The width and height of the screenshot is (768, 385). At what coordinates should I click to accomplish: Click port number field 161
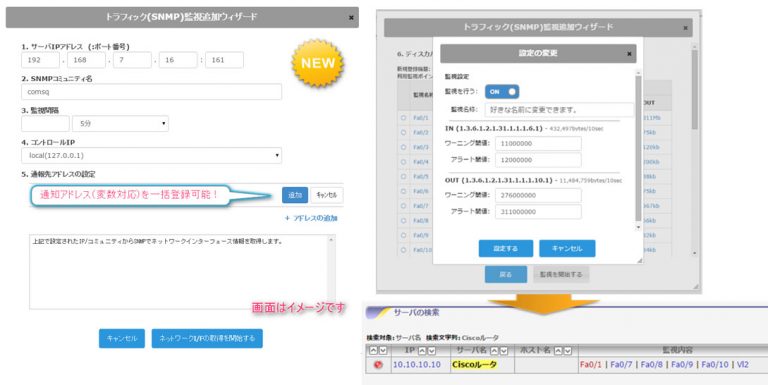(224, 60)
